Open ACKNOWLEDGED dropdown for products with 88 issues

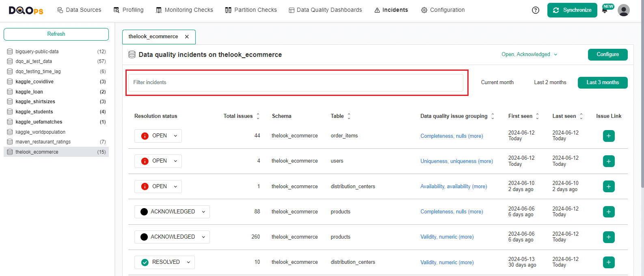point(172,212)
